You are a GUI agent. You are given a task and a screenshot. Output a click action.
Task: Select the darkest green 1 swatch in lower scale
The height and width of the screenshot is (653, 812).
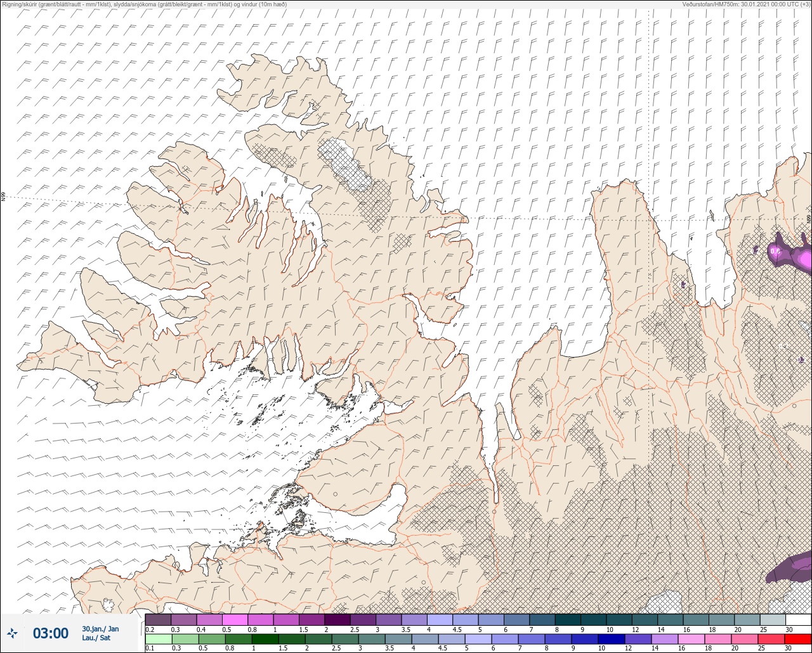pos(265,638)
